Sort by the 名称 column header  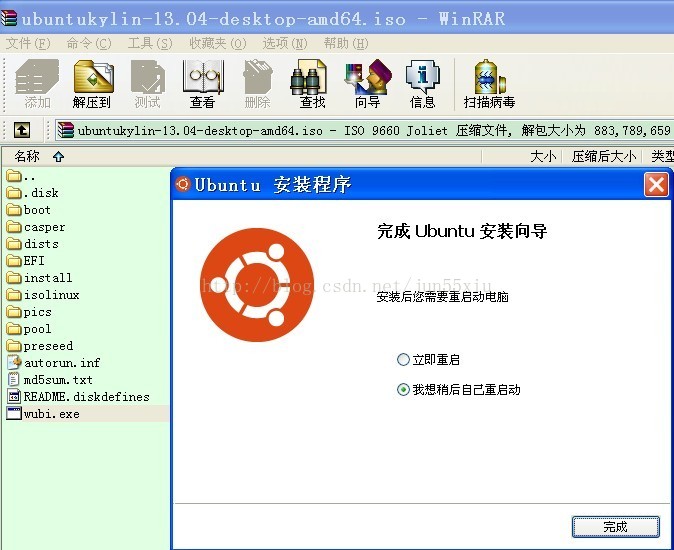(27, 156)
